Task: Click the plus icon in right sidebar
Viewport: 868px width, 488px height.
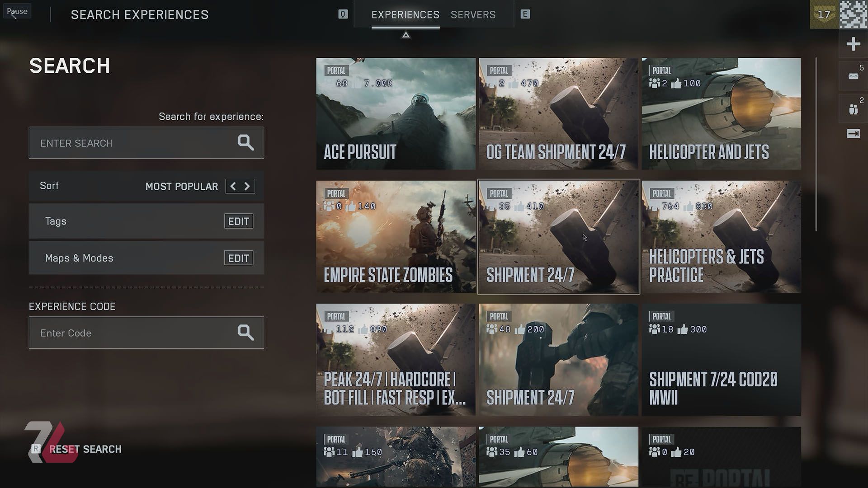Action: [853, 44]
